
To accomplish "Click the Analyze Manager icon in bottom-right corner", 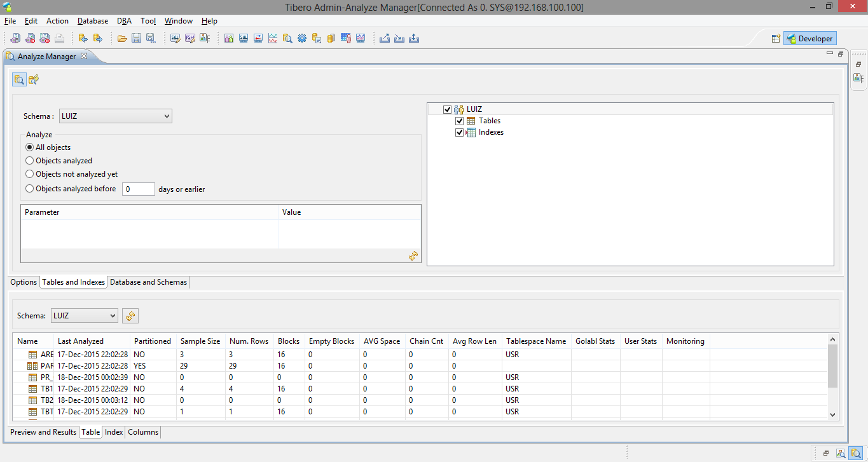I will [x=856, y=453].
